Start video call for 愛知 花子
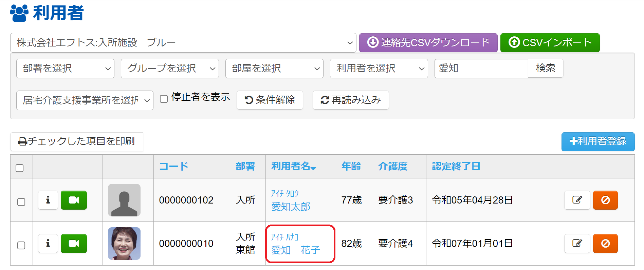 tap(74, 244)
